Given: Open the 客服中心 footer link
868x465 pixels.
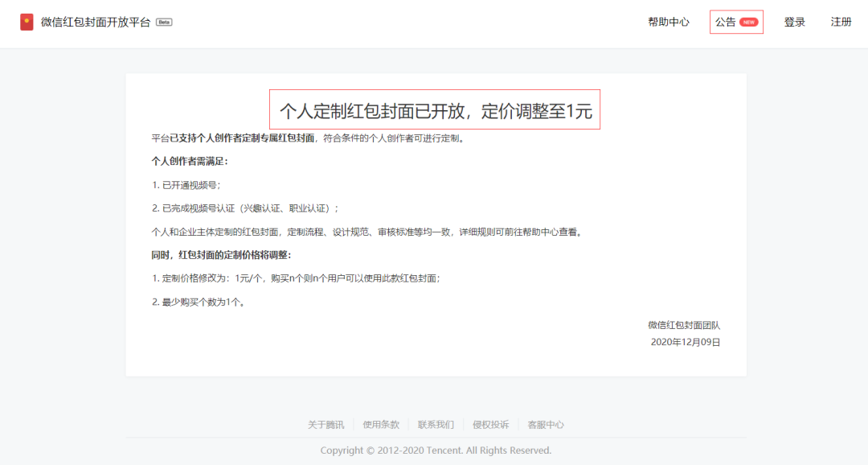Looking at the screenshot, I should pyautogui.click(x=545, y=425).
